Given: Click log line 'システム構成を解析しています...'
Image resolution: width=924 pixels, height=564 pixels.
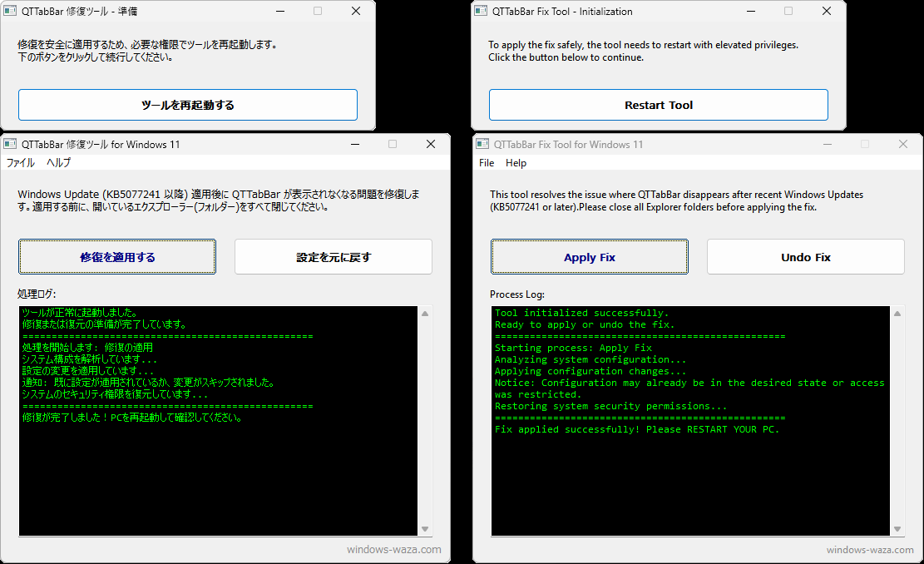Looking at the screenshot, I should (90, 359).
